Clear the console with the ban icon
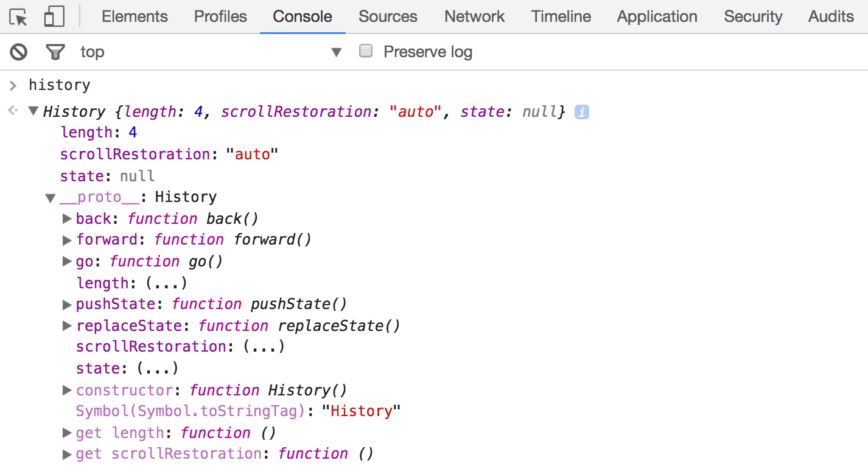 (19, 52)
